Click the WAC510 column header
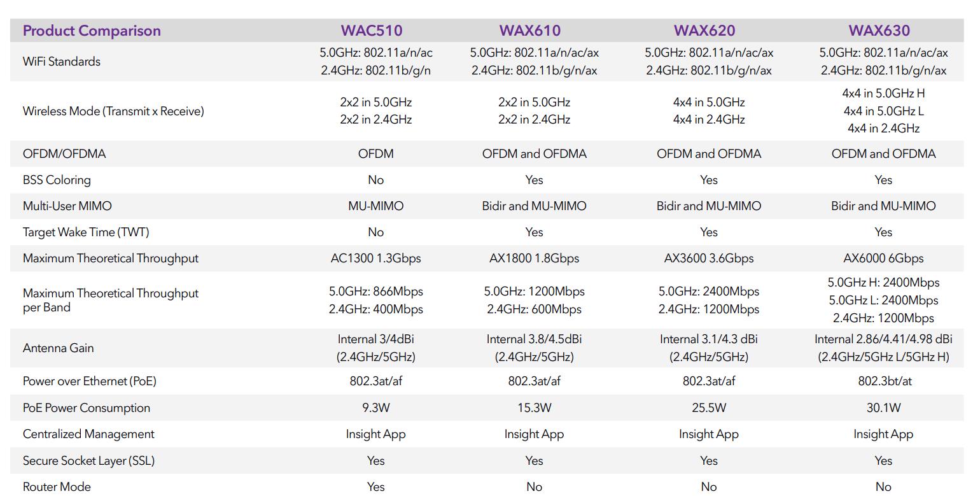The height and width of the screenshot is (496, 980). [x=372, y=31]
